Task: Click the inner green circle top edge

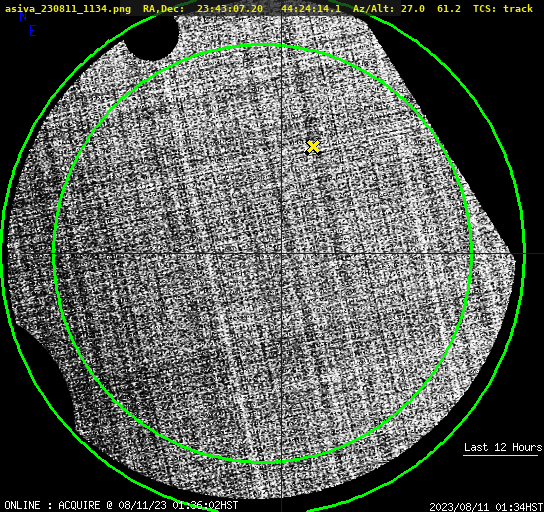Action: [263, 45]
